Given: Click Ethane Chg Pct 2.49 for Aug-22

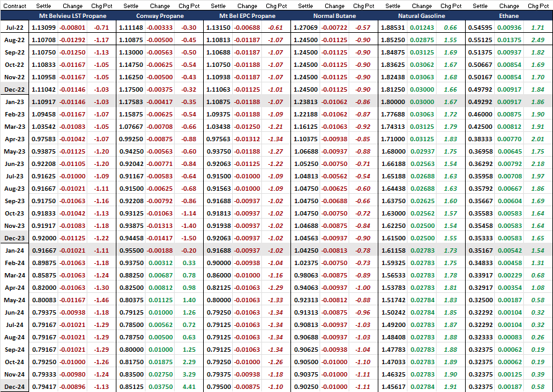Looking at the screenshot, I should (x=538, y=40).
